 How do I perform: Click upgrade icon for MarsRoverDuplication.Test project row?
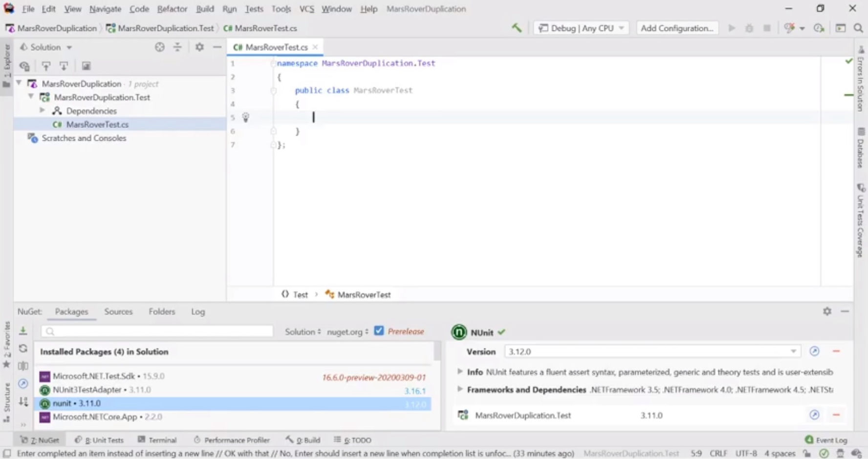[814, 415]
